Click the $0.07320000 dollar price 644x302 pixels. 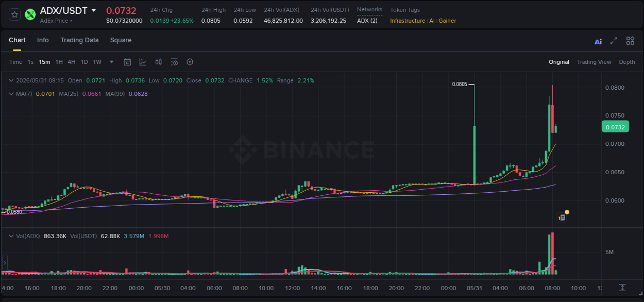[124, 21]
